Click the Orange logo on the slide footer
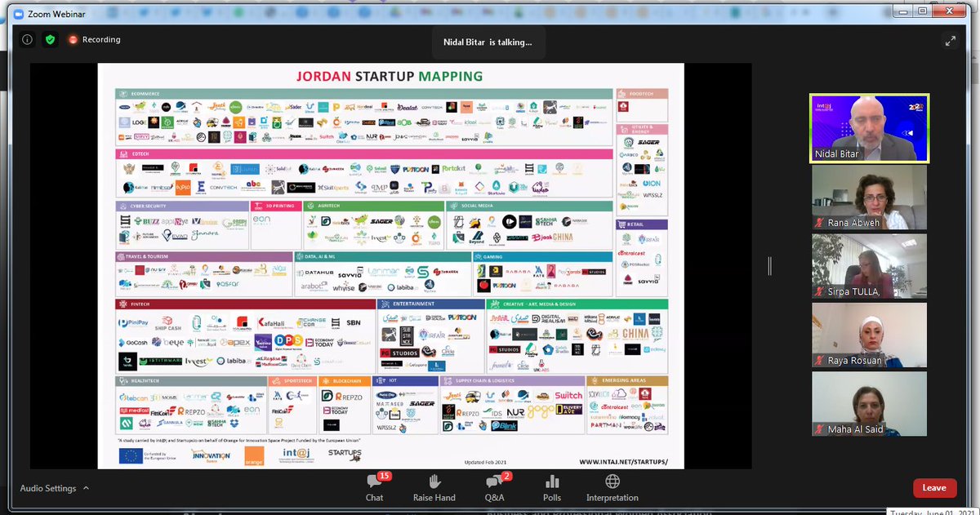980x515 pixels. [x=255, y=455]
